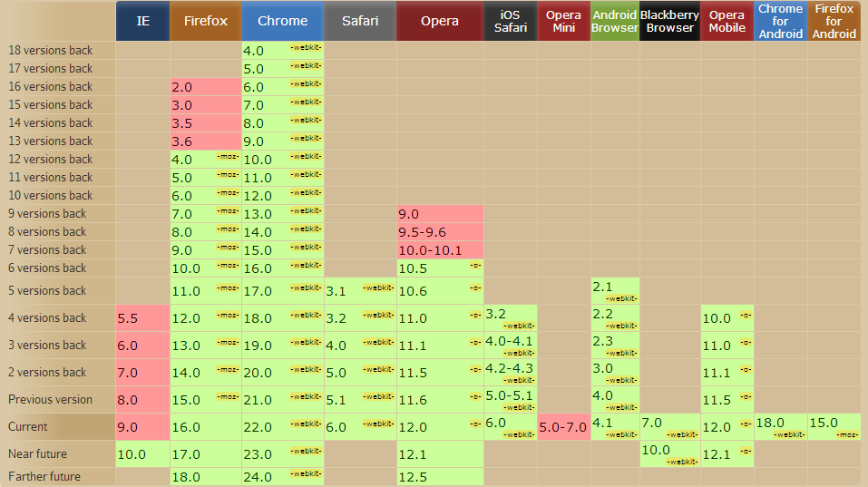Click the iOS Safari column header
This screenshot has width=868, height=487.
point(510,21)
